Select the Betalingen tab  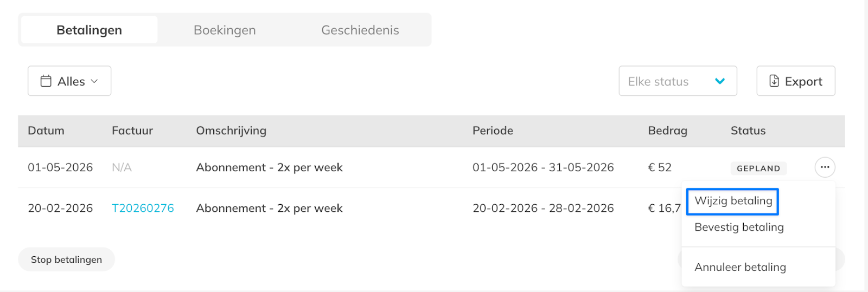coord(90,30)
